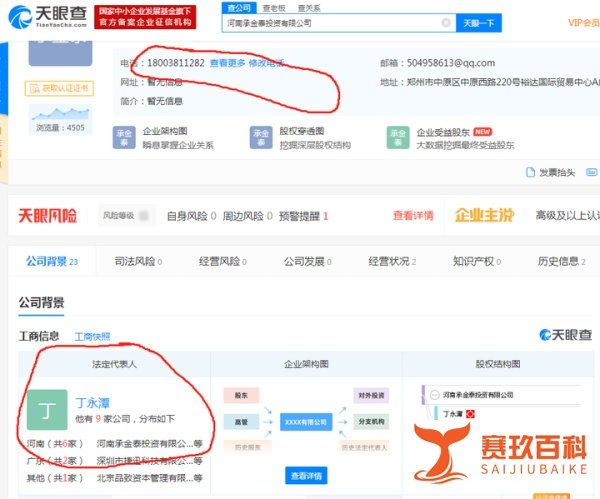Click the XXXX有限公司 center box
The width and height of the screenshot is (600, 499).
point(306,422)
